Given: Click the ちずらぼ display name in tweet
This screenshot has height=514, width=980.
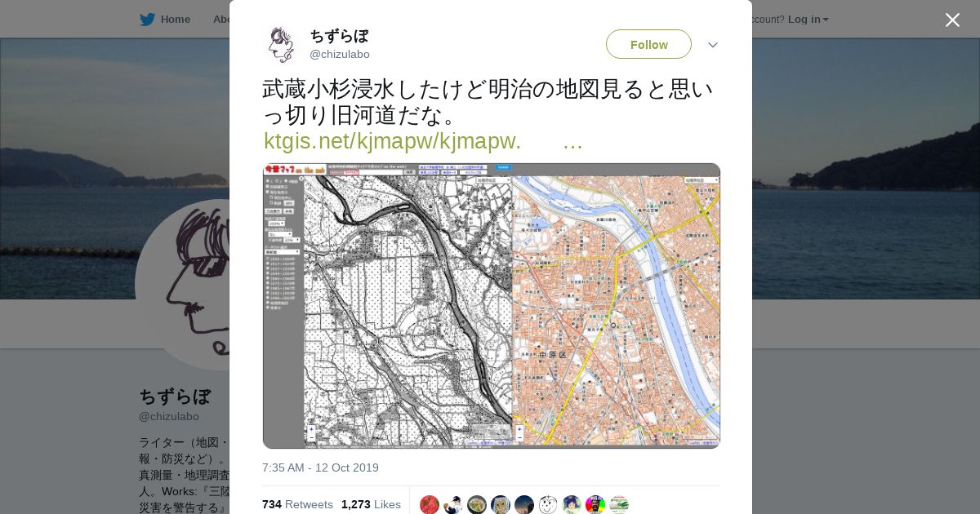Looking at the screenshot, I should (339, 36).
